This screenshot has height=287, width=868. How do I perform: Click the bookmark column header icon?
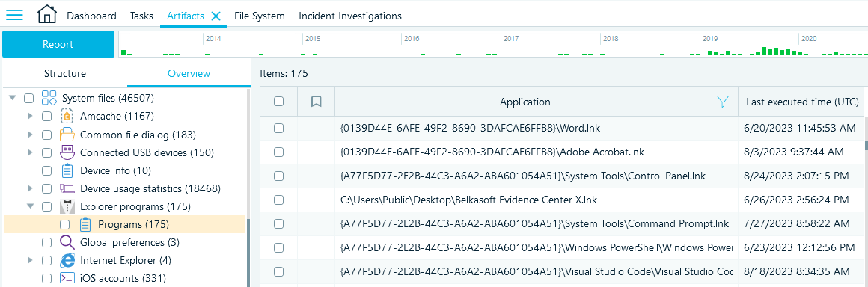(316, 101)
